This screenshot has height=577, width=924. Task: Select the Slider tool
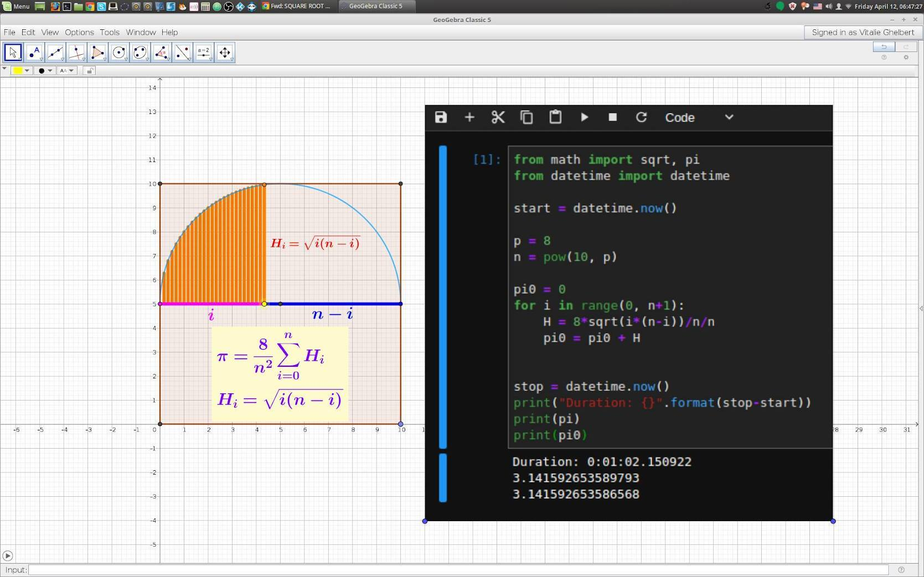(x=204, y=53)
